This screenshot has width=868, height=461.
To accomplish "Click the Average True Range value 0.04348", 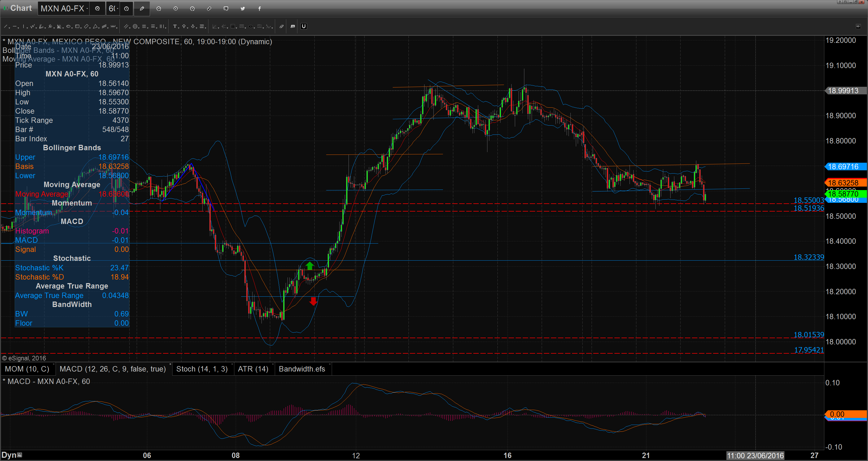I will pyautogui.click(x=115, y=296).
